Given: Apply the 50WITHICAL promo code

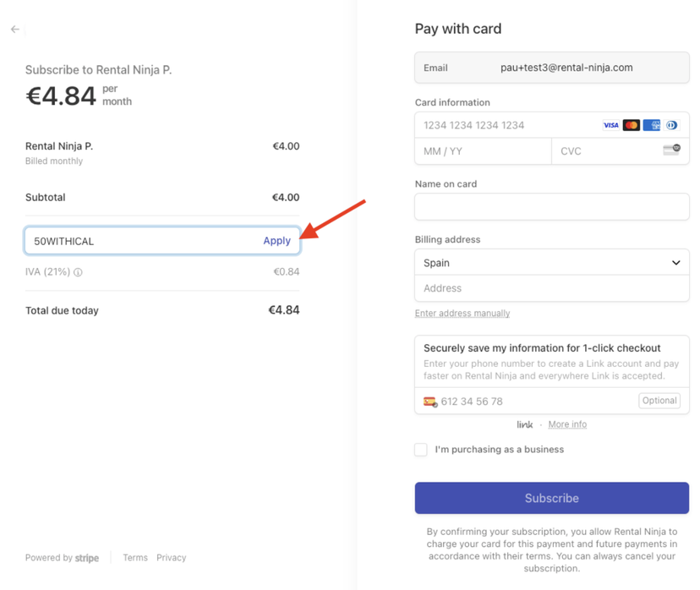Looking at the screenshot, I should (x=276, y=241).
